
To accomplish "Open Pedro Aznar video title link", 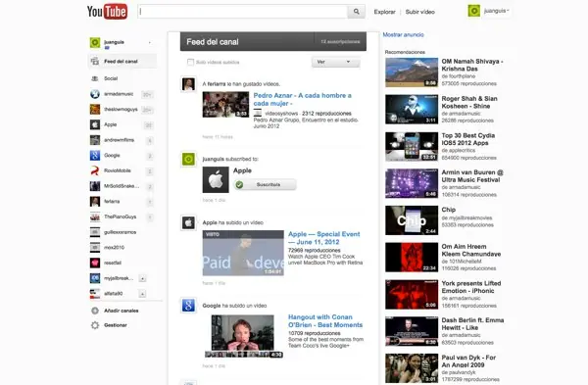I will coord(302,99).
